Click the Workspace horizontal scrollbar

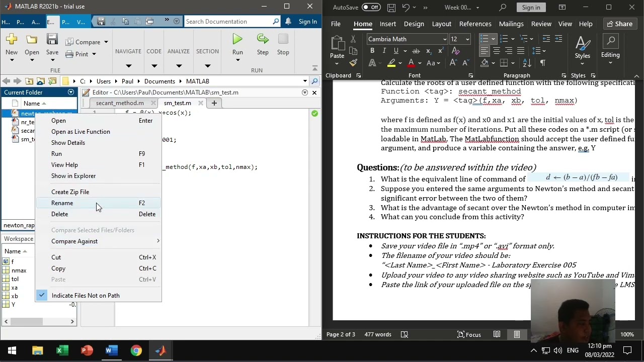[x=39, y=321]
